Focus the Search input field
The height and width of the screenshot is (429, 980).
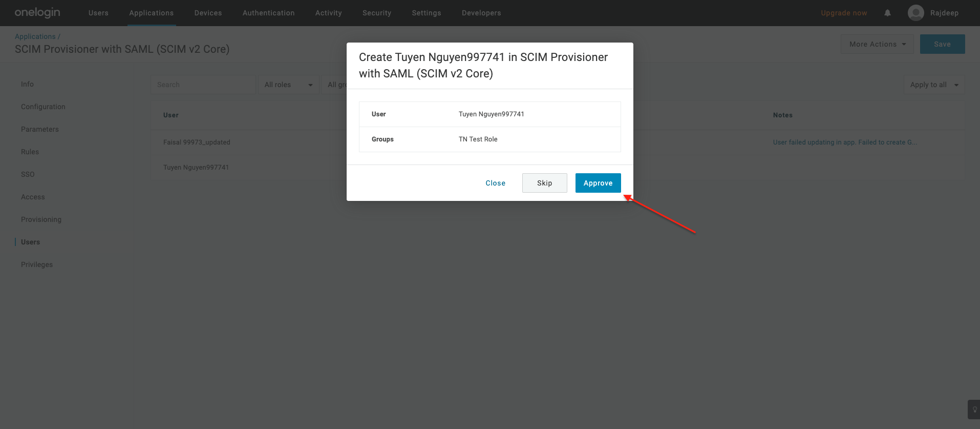click(x=203, y=85)
